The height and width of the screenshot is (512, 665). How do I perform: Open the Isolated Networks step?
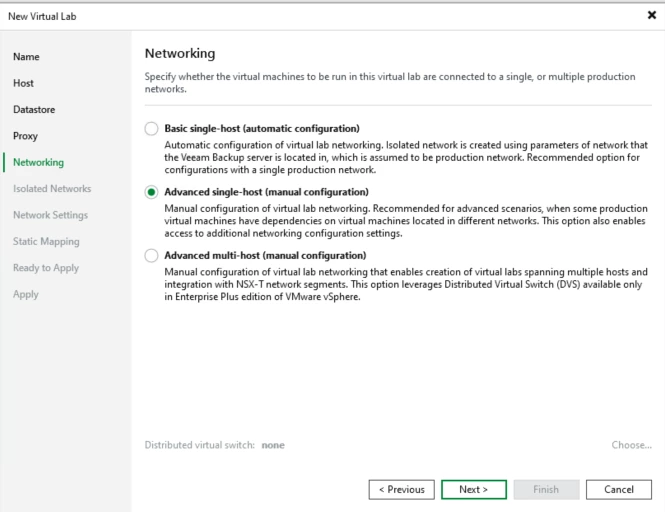(52, 188)
